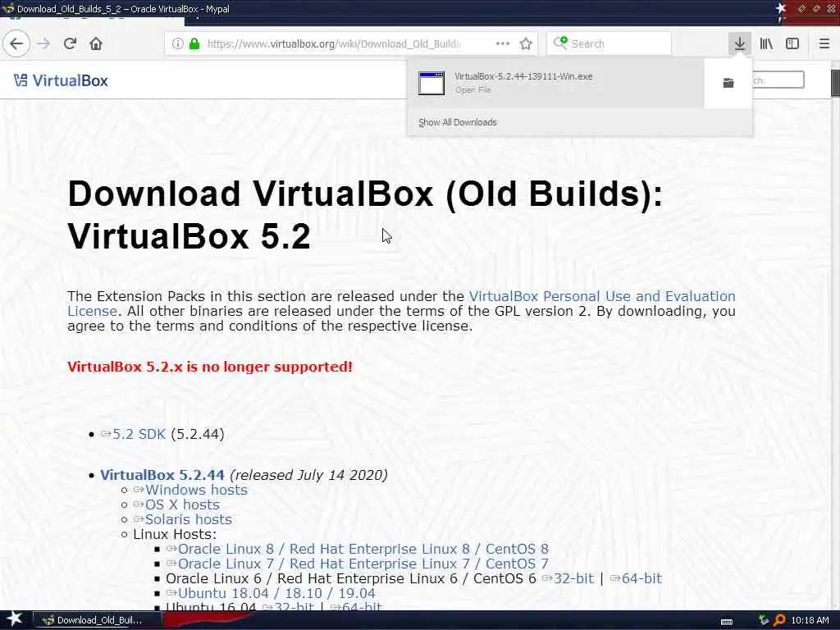Reload the current page
The height and width of the screenshot is (630, 840).
point(71,43)
